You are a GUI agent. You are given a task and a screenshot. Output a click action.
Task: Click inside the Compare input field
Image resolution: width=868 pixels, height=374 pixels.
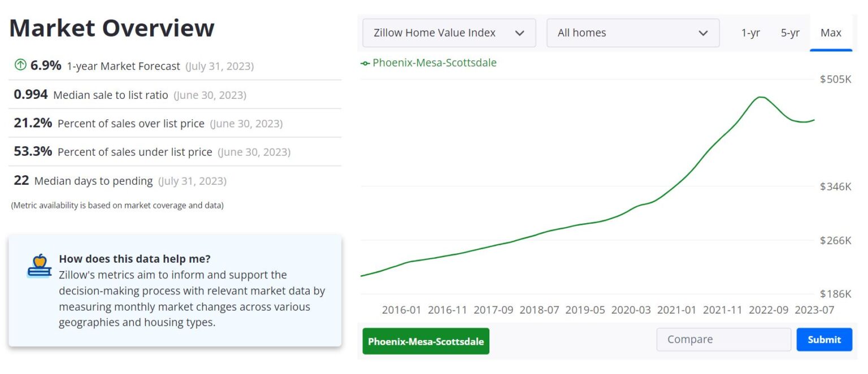pyautogui.click(x=723, y=339)
